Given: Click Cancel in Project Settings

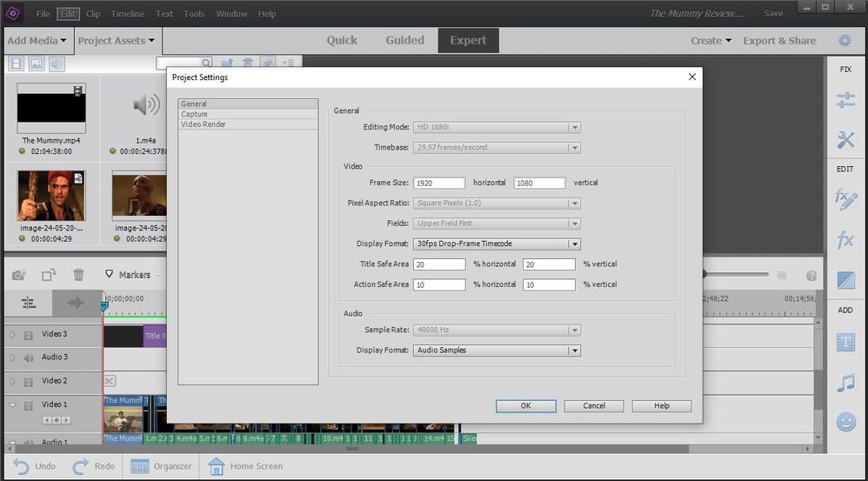Looking at the screenshot, I should [x=594, y=405].
